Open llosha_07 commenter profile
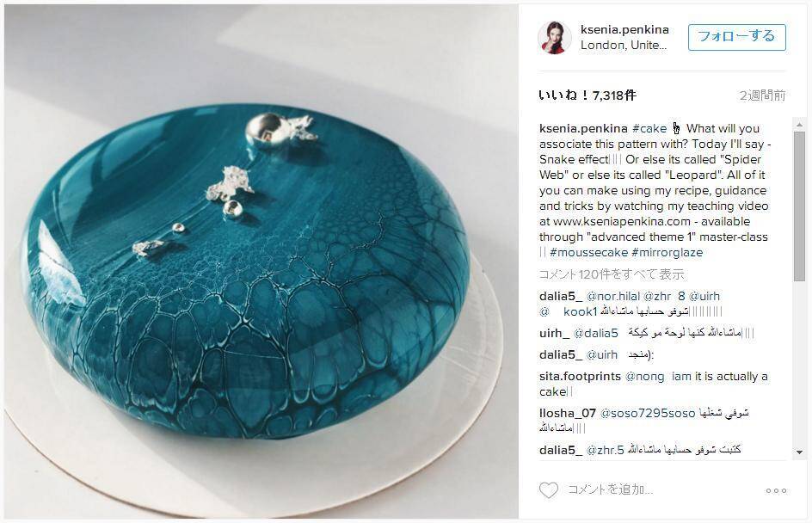The height and width of the screenshot is (523, 812). pos(567,413)
